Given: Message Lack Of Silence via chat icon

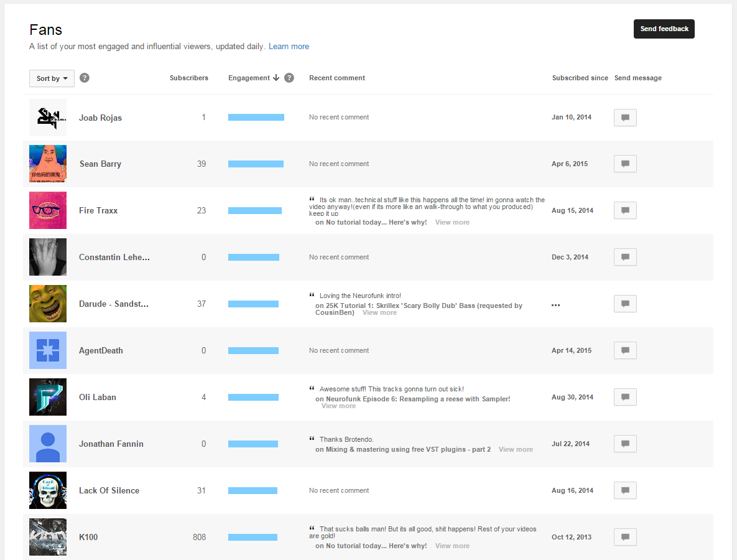Looking at the screenshot, I should coord(625,490).
